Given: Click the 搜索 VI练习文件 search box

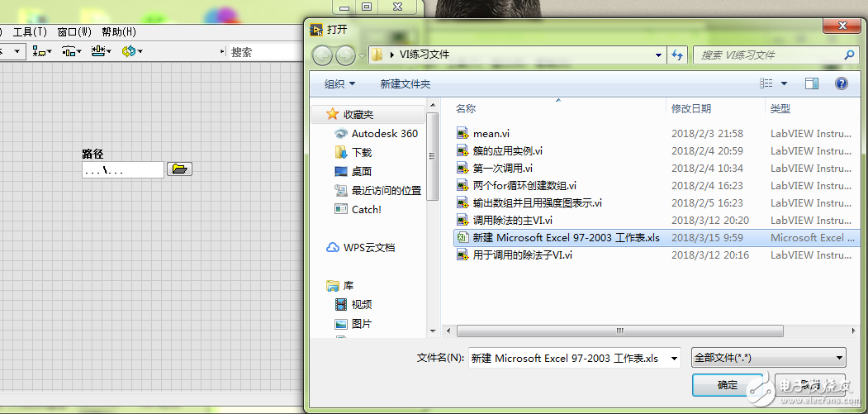Looking at the screenshot, I should point(776,55).
